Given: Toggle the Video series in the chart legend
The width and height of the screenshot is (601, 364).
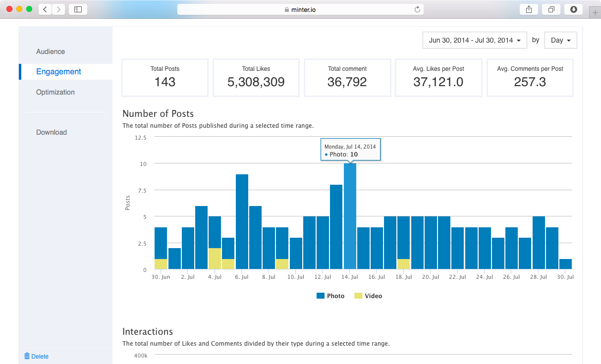Looking at the screenshot, I should pos(368,296).
